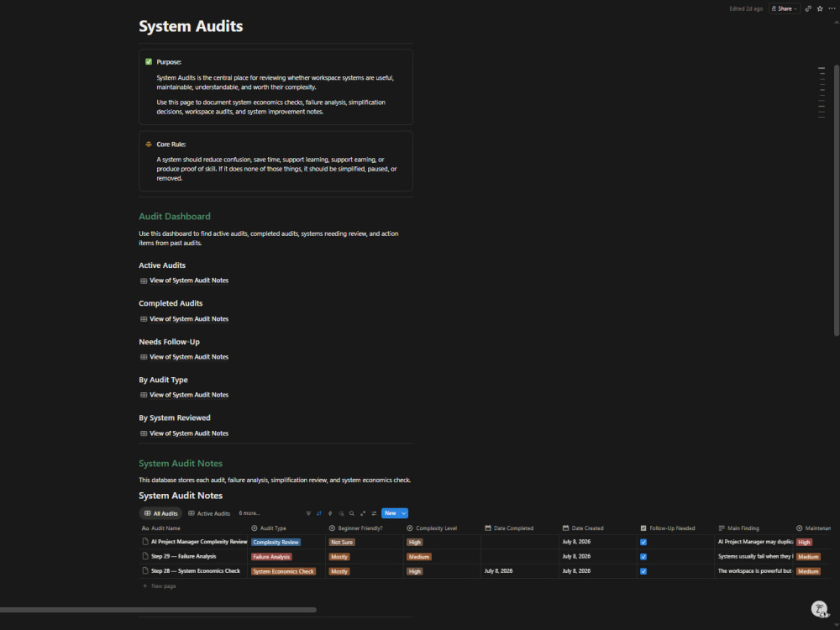Open the View of System Audit Notes link under Needs Follow-Up

(188, 357)
